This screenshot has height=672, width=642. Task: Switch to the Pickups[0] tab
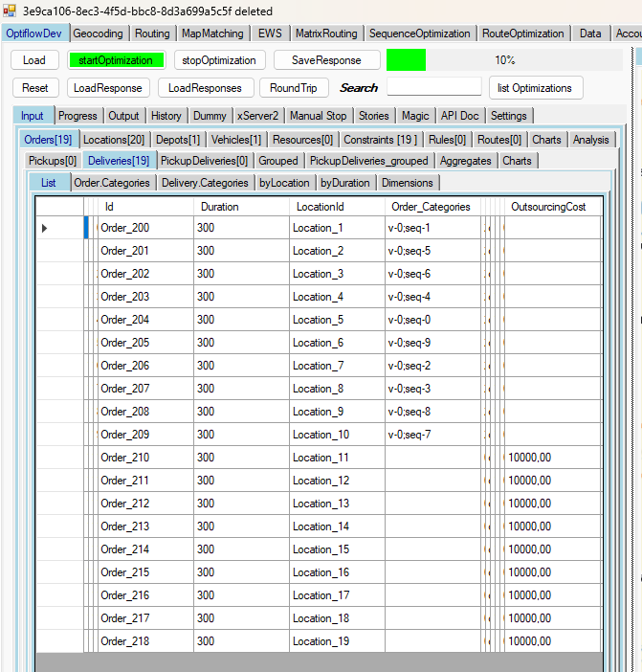point(53,161)
